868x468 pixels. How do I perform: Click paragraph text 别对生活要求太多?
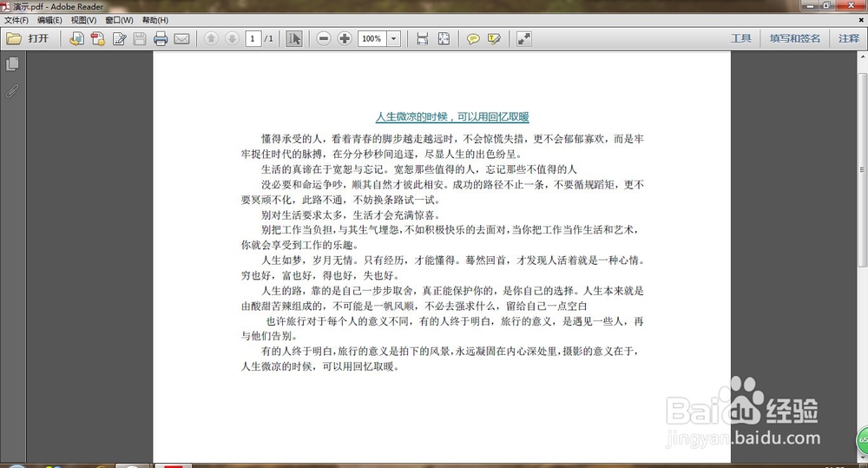click(x=303, y=214)
